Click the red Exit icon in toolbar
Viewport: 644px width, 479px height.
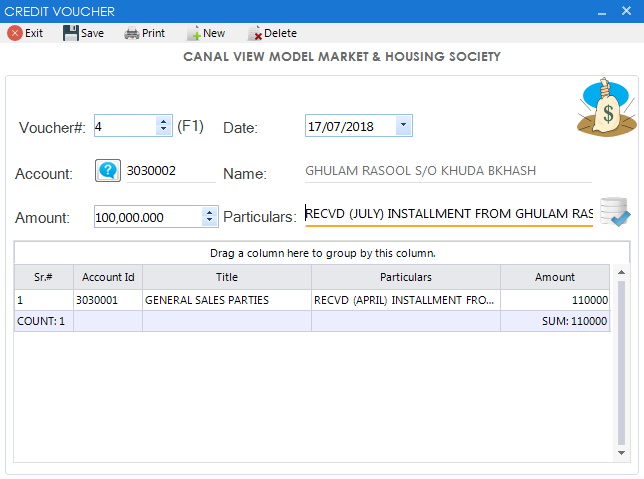pyautogui.click(x=15, y=33)
